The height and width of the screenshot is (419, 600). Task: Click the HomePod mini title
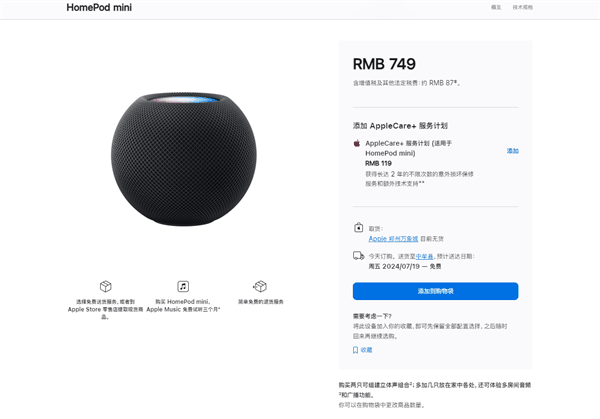[x=99, y=7]
